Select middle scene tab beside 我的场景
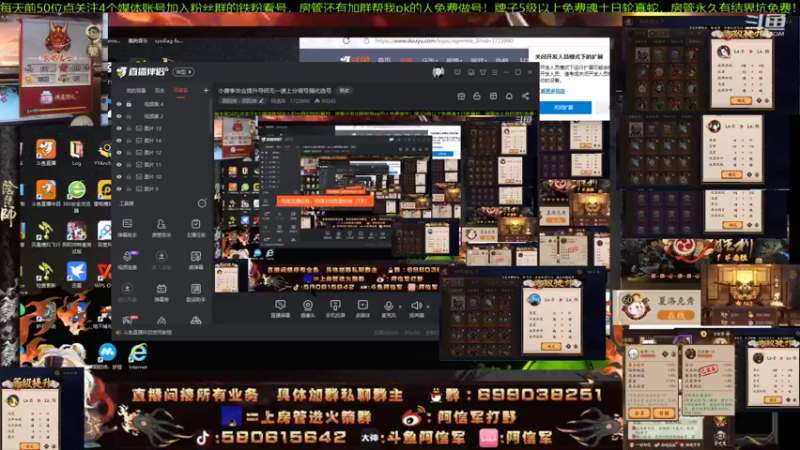Viewport: 800px width, 450px height. pyautogui.click(x=160, y=90)
